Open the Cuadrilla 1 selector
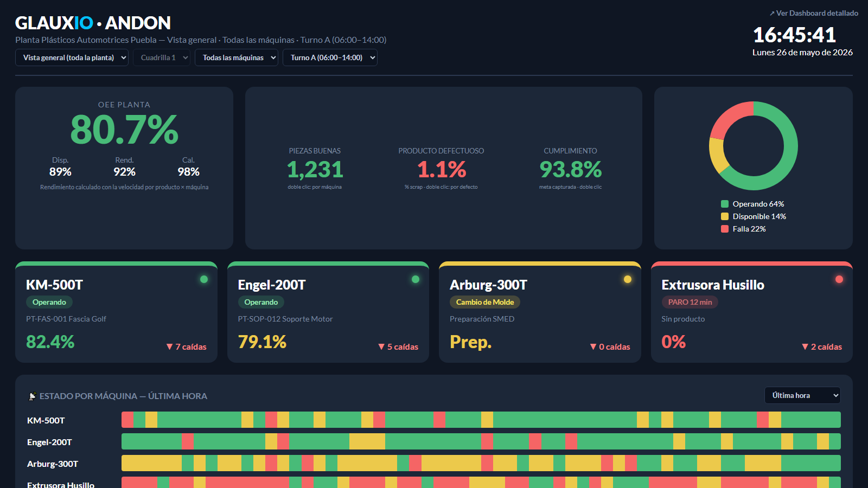This screenshot has width=868, height=488. (162, 57)
